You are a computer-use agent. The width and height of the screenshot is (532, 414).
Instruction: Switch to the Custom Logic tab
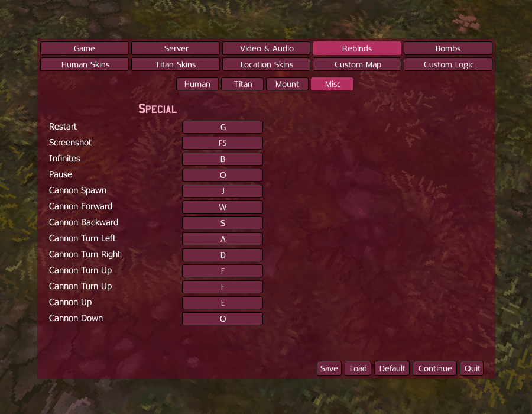pyautogui.click(x=447, y=64)
